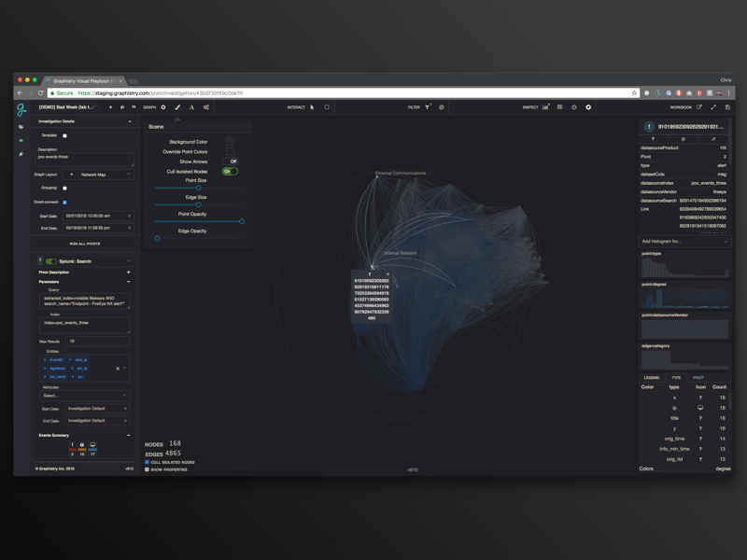Click the exclusion icon beside the FILTER funnel
The height and width of the screenshot is (560, 747).
(441, 107)
